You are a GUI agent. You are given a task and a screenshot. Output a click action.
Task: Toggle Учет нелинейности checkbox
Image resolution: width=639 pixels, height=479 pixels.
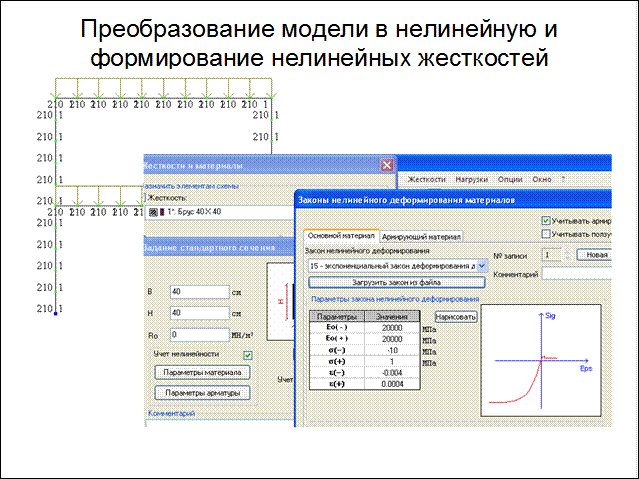click(247, 355)
